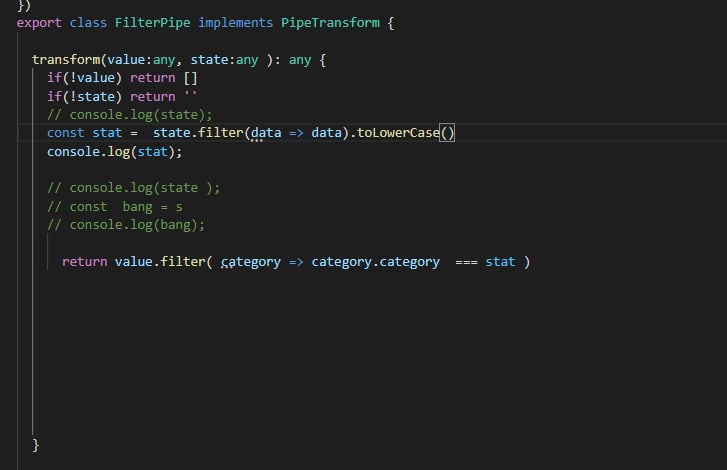This screenshot has height=470, width=727.
Task: Click 'category.category' property expression
Action: (x=376, y=262)
